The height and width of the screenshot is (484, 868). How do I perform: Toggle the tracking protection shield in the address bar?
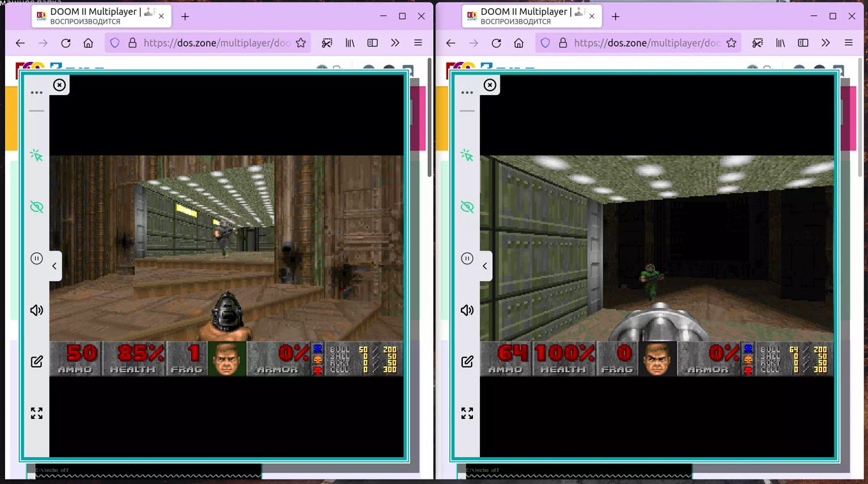tap(115, 43)
